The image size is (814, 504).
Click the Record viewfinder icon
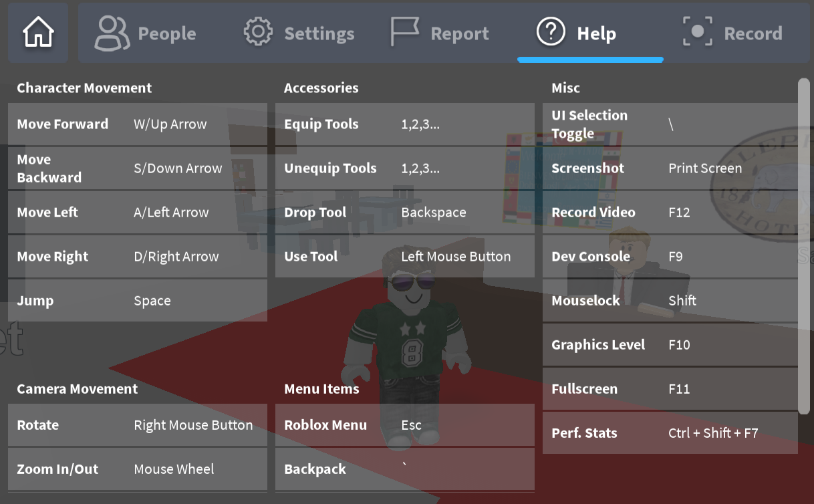coord(697,32)
